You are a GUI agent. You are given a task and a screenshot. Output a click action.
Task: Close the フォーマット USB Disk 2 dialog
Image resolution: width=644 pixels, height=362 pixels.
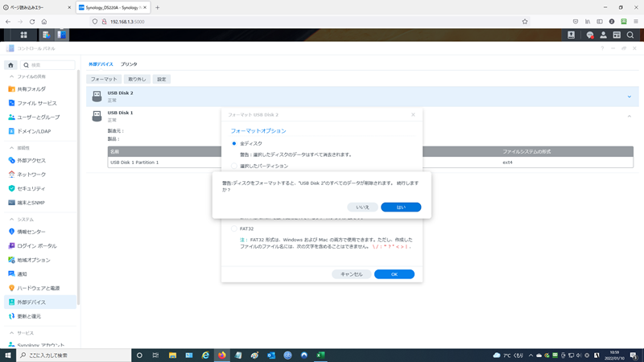tap(413, 115)
